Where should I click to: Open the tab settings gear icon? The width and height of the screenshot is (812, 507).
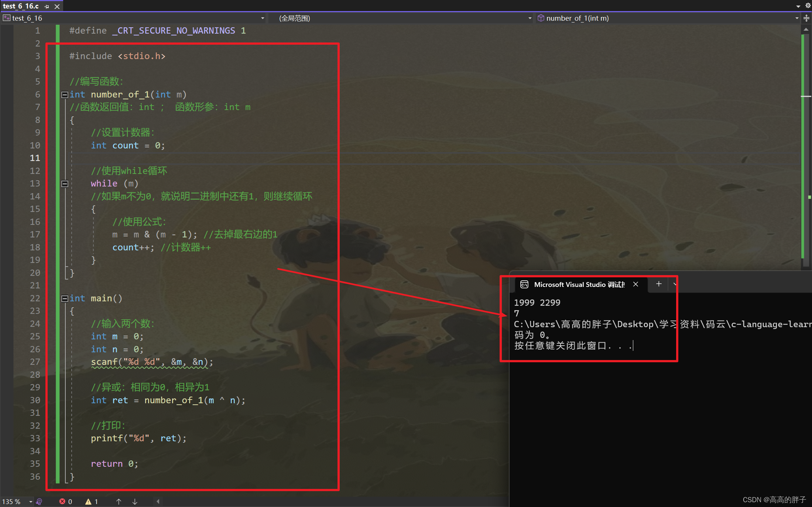tap(808, 6)
